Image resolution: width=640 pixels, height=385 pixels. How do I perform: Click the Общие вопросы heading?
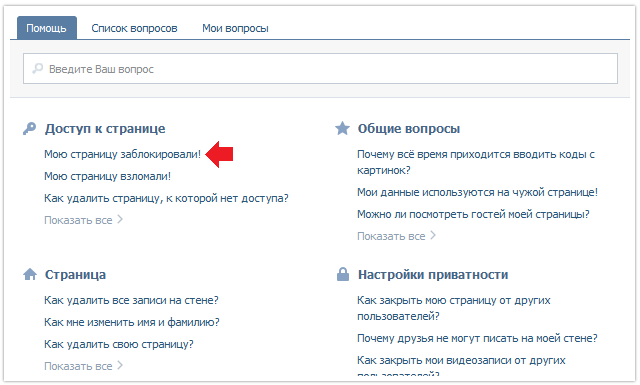(x=409, y=129)
